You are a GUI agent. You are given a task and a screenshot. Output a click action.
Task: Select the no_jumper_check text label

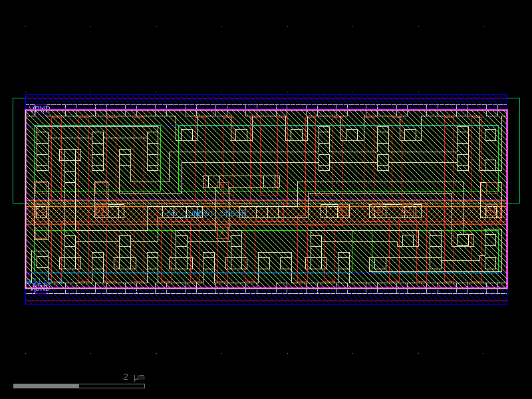pyautogui.click(x=206, y=213)
